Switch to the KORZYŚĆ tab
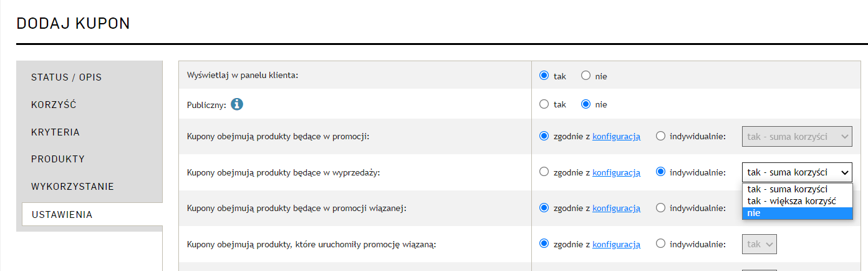This screenshot has height=271, width=868. tap(89, 105)
